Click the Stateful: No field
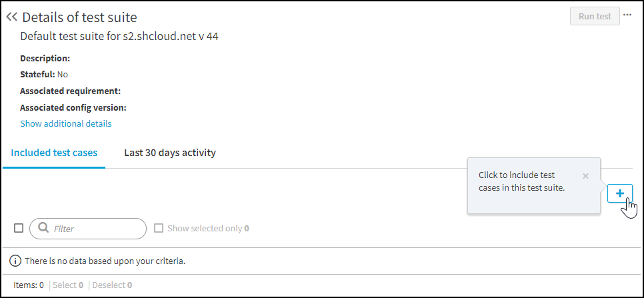Image resolution: width=644 pixels, height=298 pixels. pos(44,74)
